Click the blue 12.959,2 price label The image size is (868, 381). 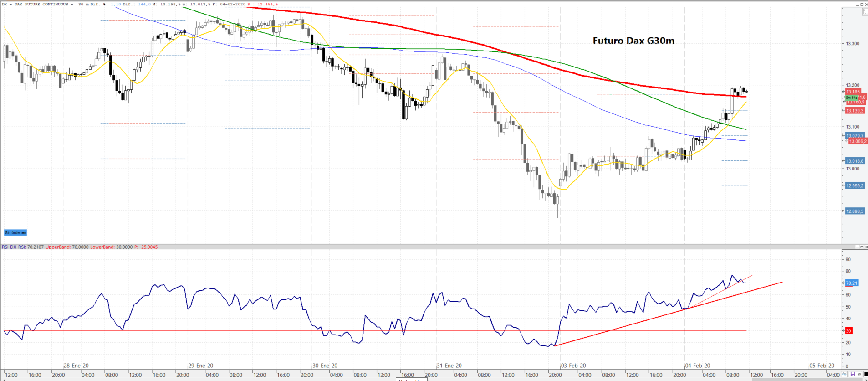click(x=855, y=185)
